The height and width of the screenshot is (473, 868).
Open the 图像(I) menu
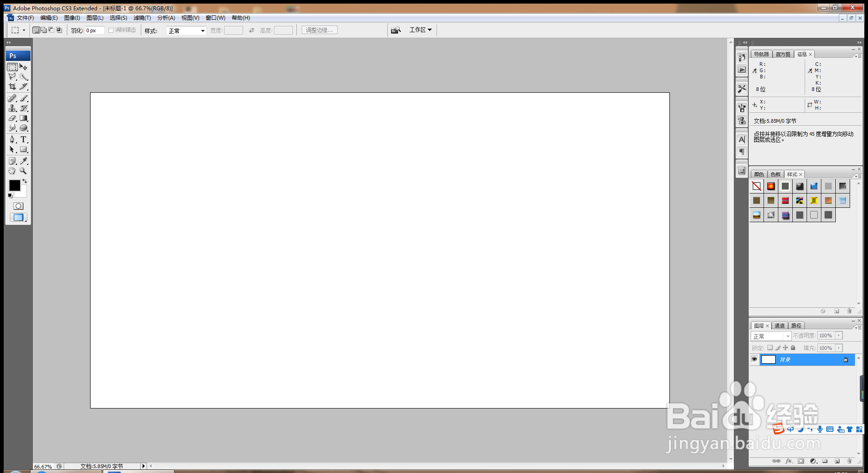click(x=72, y=18)
